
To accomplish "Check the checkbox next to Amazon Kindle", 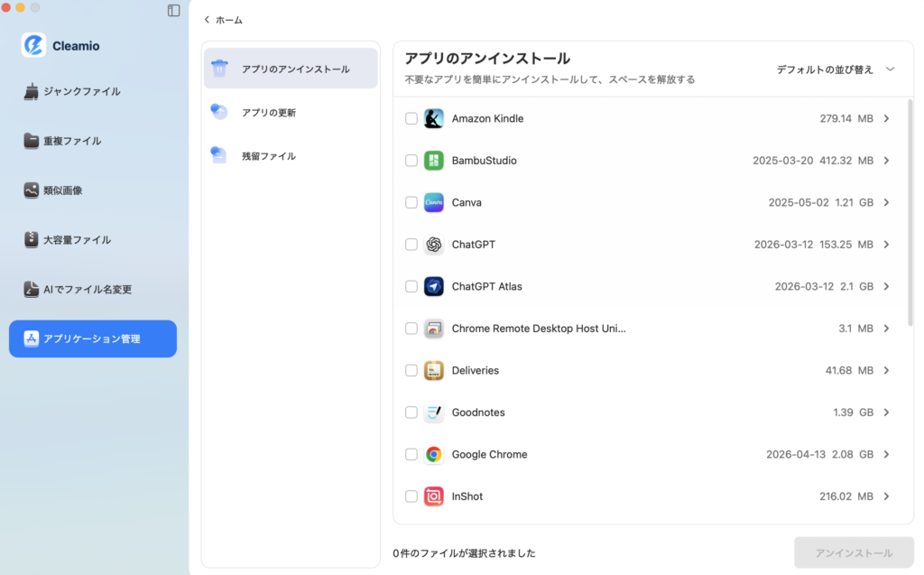I will click(x=411, y=118).
